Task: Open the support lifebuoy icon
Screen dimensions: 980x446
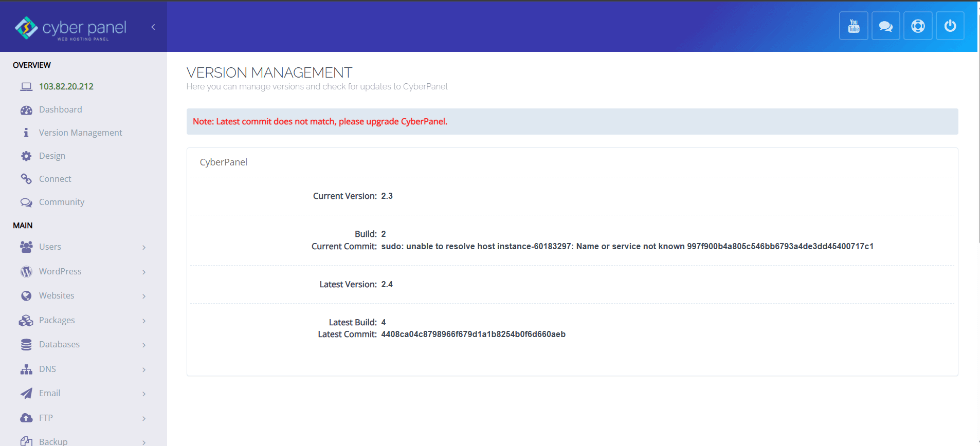Action: coord(918,26)
